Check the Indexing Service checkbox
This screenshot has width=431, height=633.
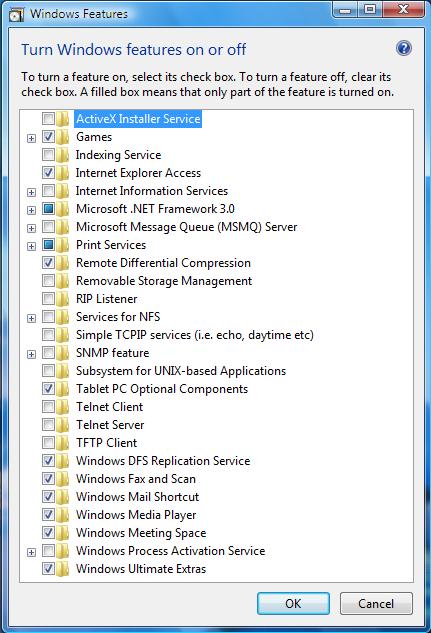pos(48,154)
